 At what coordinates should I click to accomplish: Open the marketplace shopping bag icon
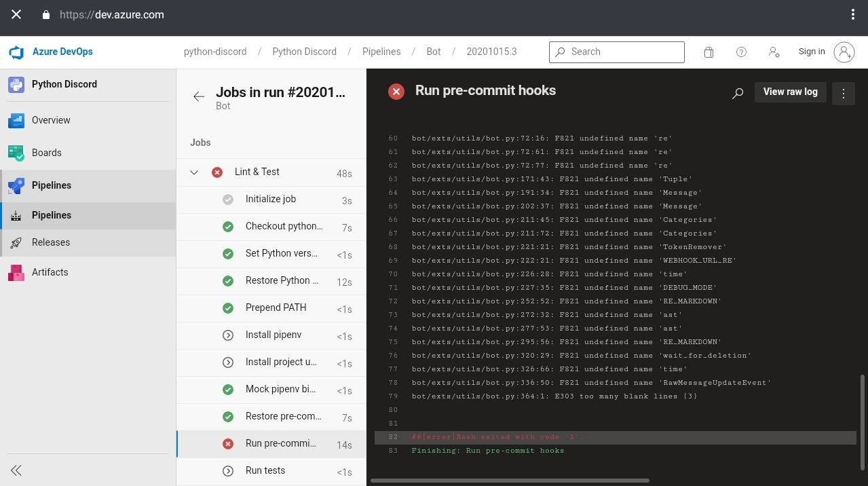pyautogui.click(x=709, y=52)
